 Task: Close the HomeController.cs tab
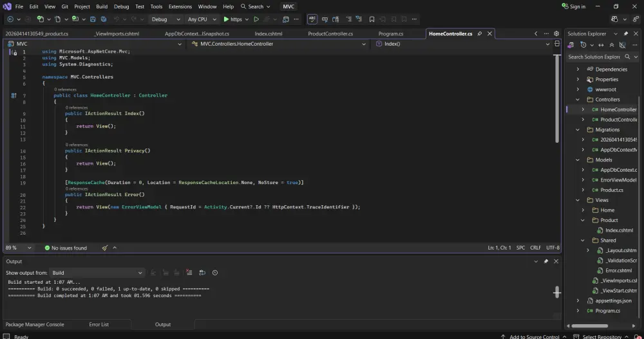pyautogui.click(x=489, y=33)
